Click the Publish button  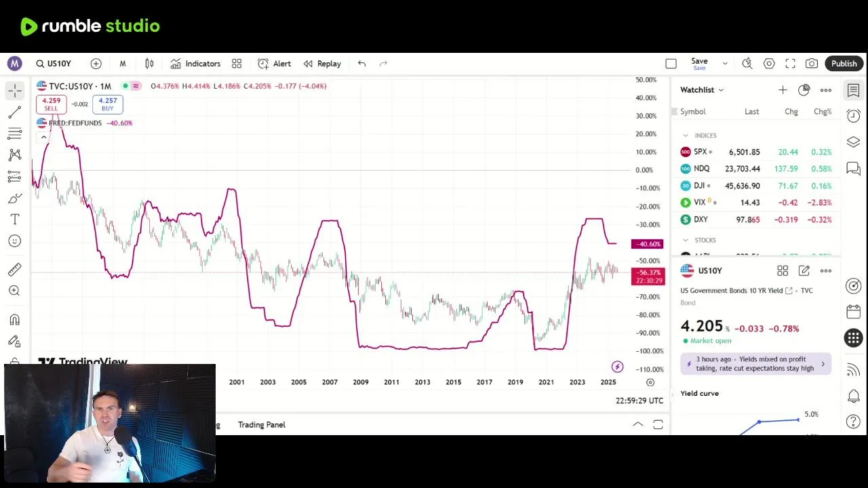[x=844, y=64]
